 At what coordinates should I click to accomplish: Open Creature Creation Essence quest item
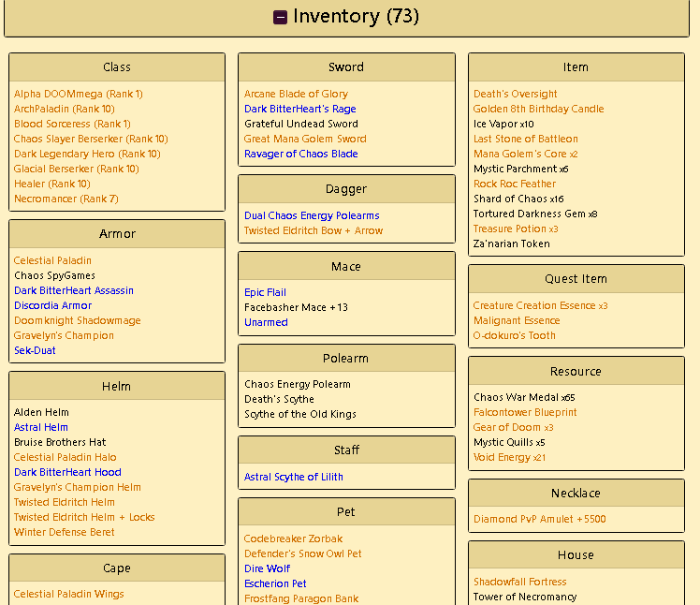click(534, 305)
